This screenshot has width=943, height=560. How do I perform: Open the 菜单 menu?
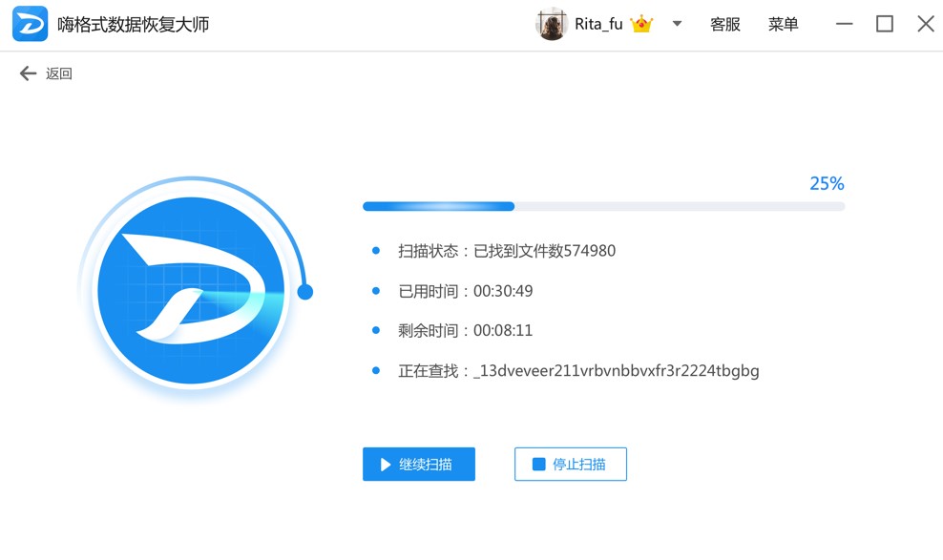[783, 25]
